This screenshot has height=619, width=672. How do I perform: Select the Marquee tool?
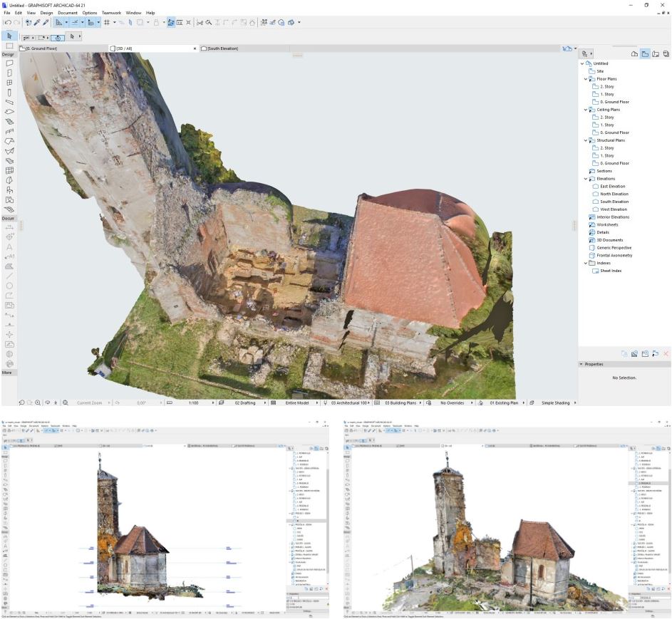pos(9,46)
